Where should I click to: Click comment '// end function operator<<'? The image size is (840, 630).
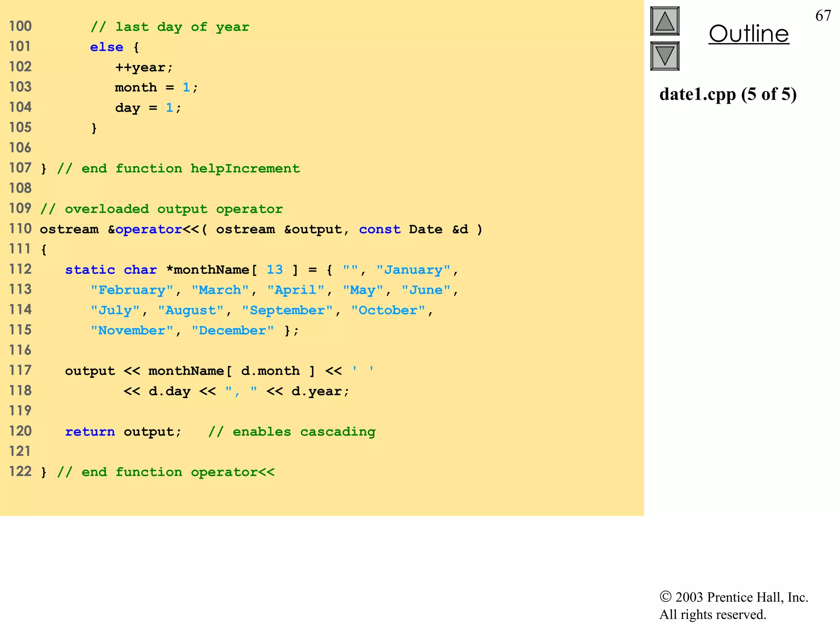pyautogui.click(x=166, y=472)
